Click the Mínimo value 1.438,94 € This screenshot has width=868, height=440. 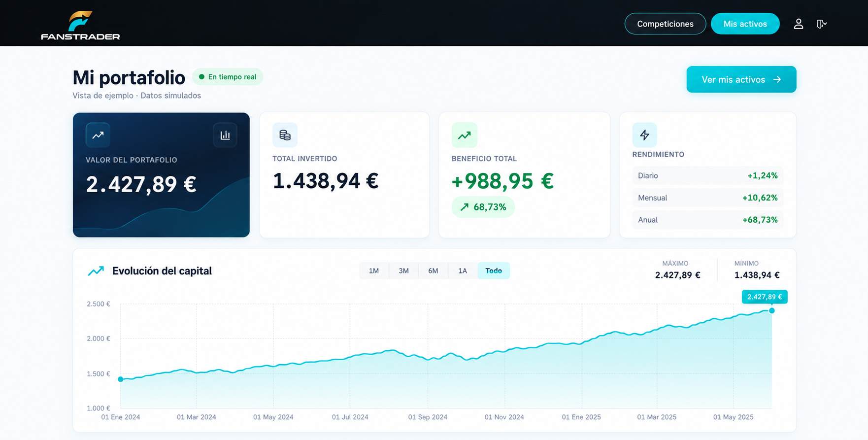(757, 275)
